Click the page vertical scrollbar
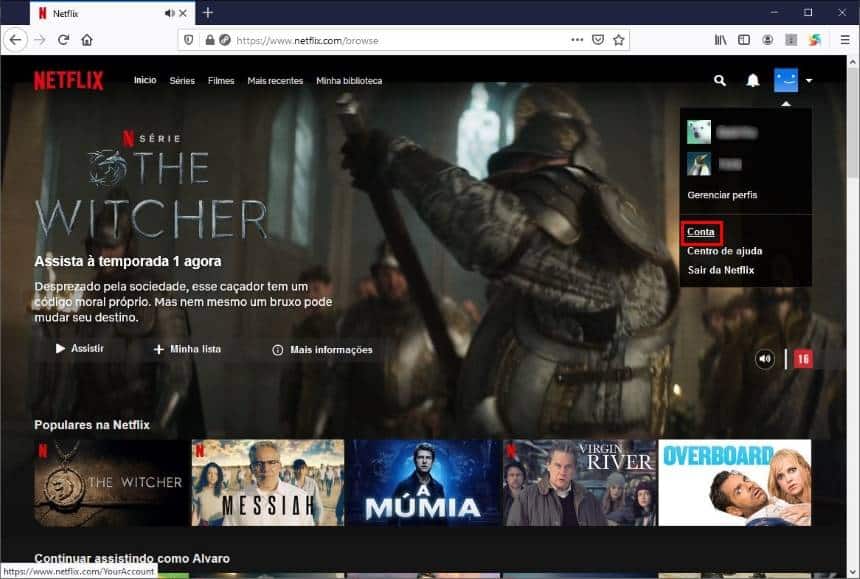This screenshot has width=860, height=579. [853, 123]
